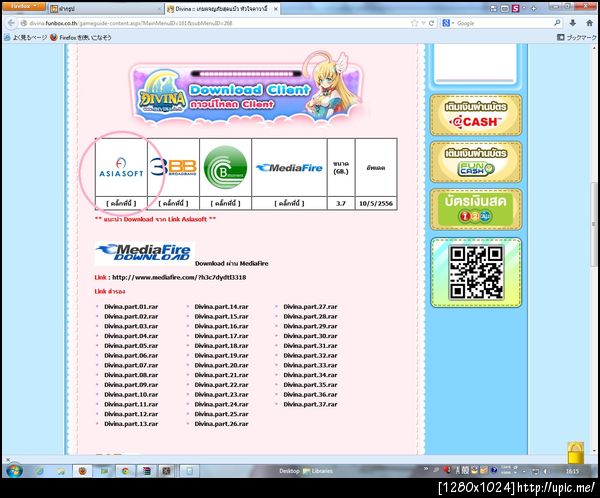Viewport: 600px width, 498px height.
Task: Click the @CASH top-up button
Action: tap(476, 115)
